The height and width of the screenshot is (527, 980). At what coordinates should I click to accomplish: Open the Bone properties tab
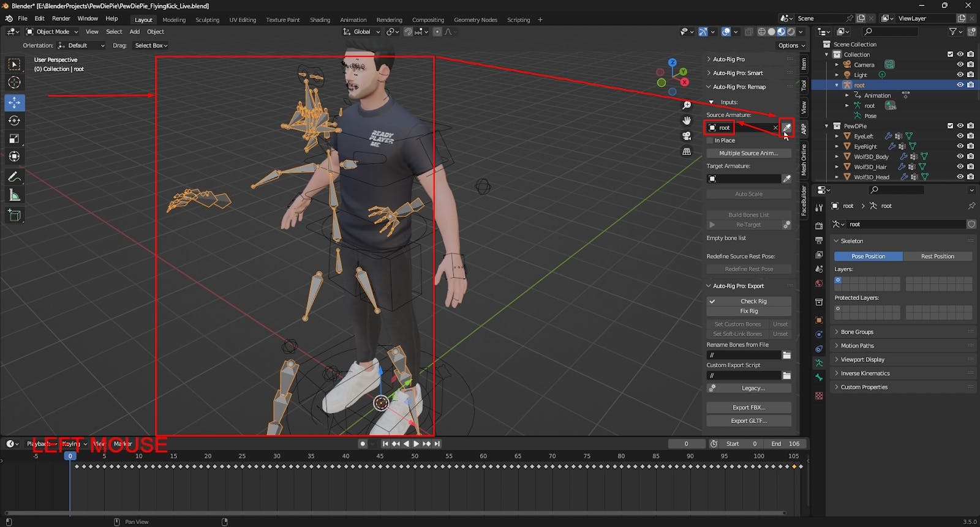[819, 378]
